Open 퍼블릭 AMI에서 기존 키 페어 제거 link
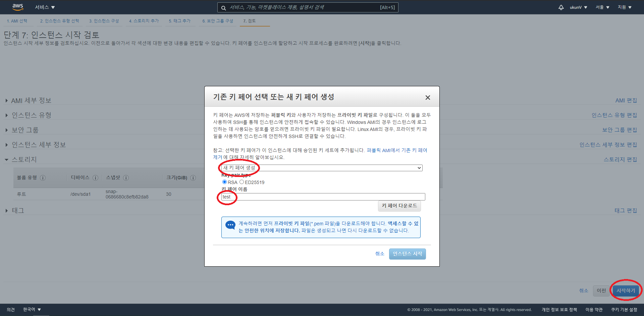The image size is (644, 316). coord(397,150)
